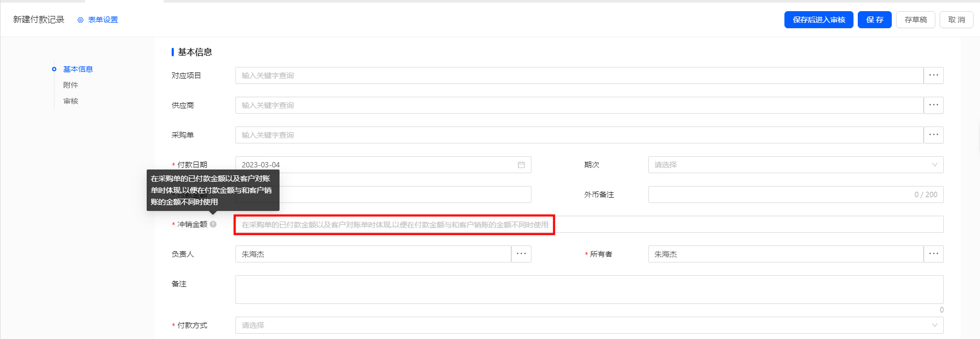The height and width of the screenshot is (339, 980).
Task: Expand the 付款方式 dropdown
Action: pos(589,325)
